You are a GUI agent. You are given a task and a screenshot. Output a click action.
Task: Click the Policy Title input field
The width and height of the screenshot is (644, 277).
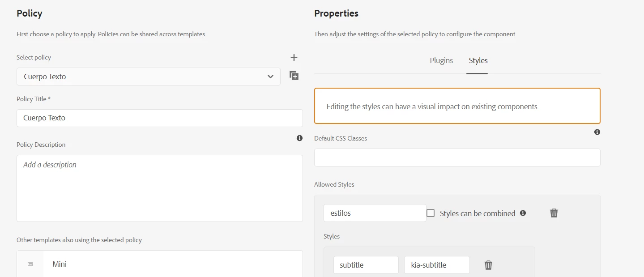(159, 118)
